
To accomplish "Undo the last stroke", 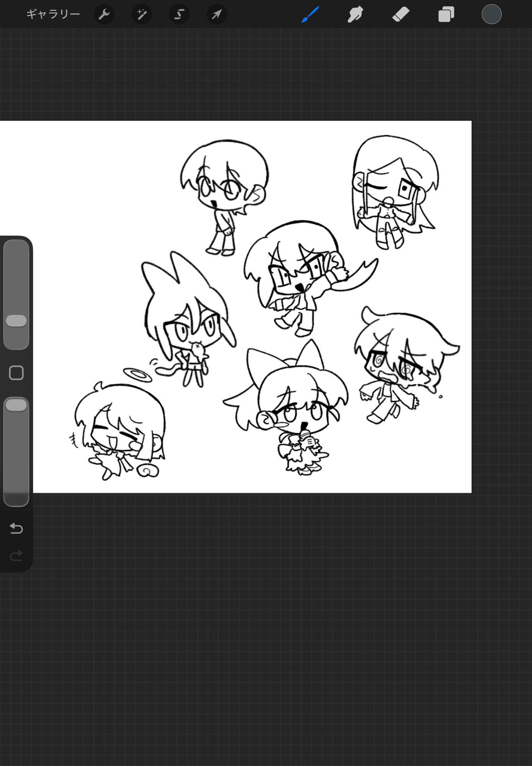I will click(x=16, y=529).
